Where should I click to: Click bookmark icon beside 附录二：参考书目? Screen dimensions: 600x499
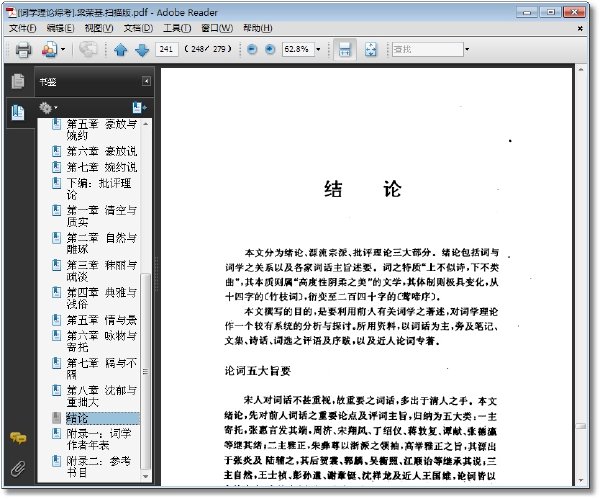(x=57, y=461)
